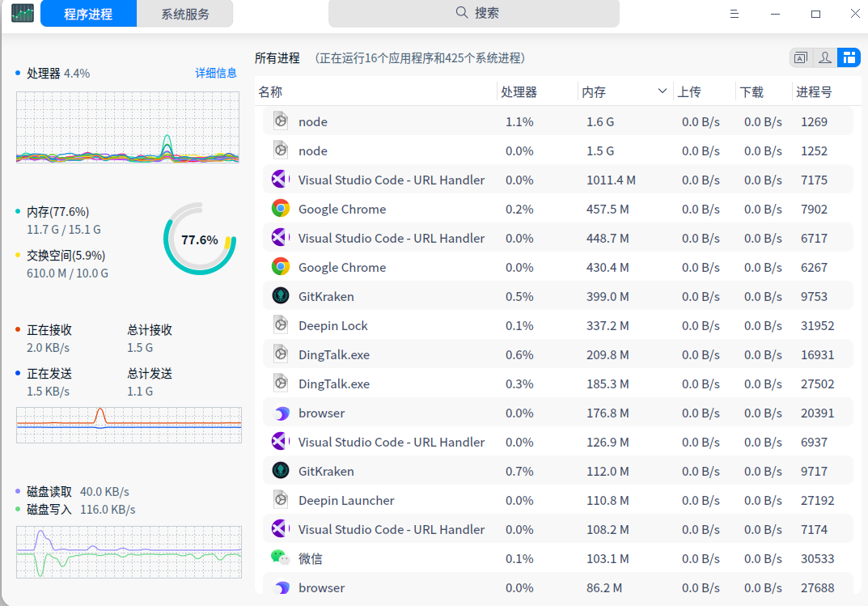Open the hamburger main menu
This screenshot has height=606, width=868.
click(735, 14)
